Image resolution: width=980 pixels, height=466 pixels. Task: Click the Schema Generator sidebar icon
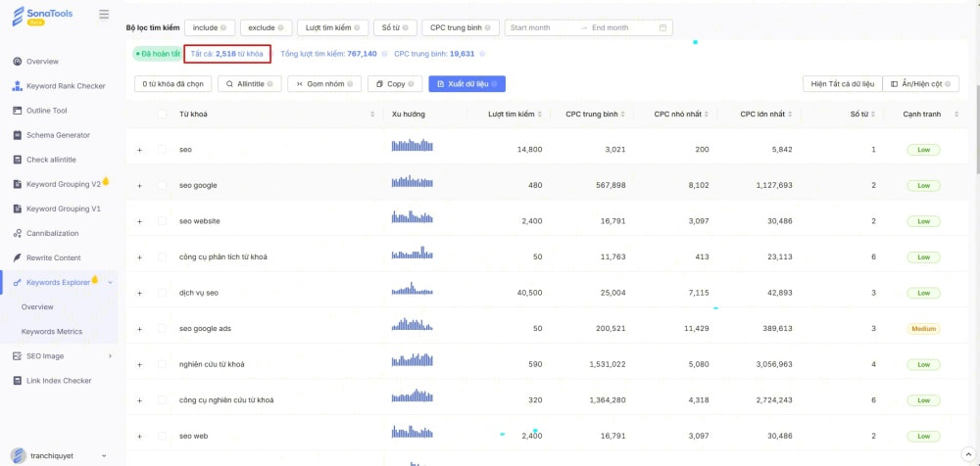(x=18, y=135)
